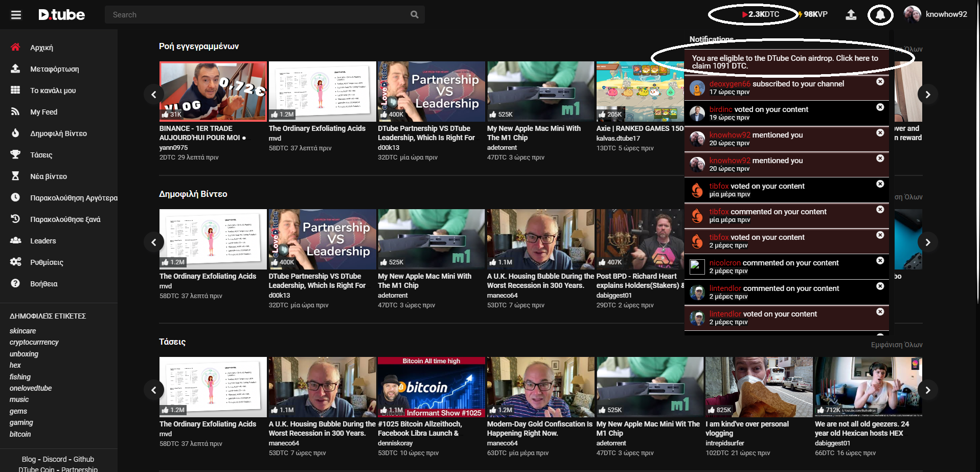This screenshot has height=472, width=980.
Task: Claim the DTube Coin airdrop notification
Action: (786, 62)
